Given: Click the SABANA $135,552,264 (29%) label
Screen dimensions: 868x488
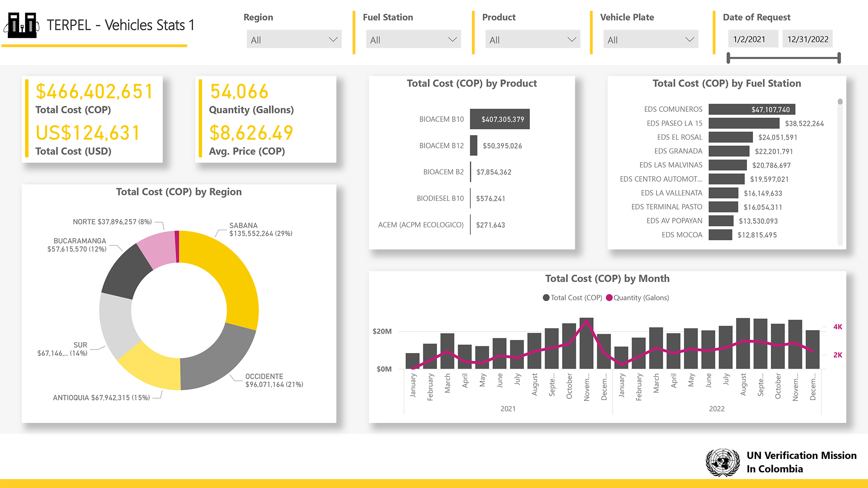Looking at the screenshot, I should (x=261, y=229).
